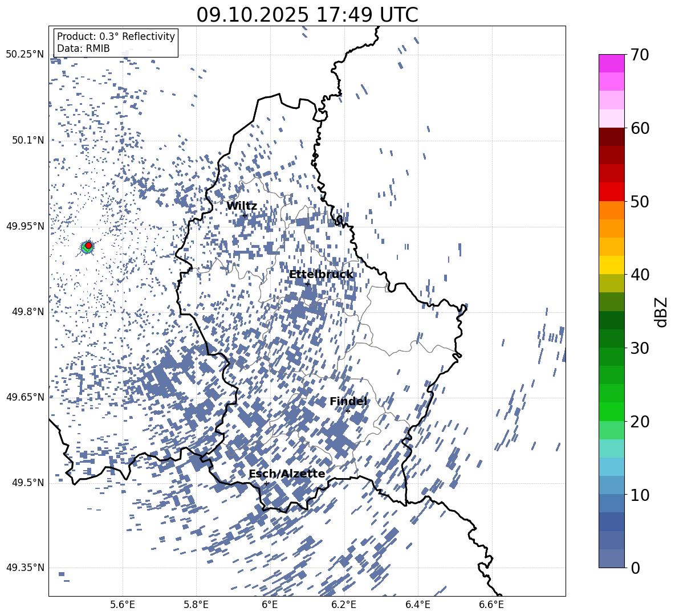Screen dimensions: 675x616
Task: Click the 30 colorbar tick label
Action: (640, 348)
